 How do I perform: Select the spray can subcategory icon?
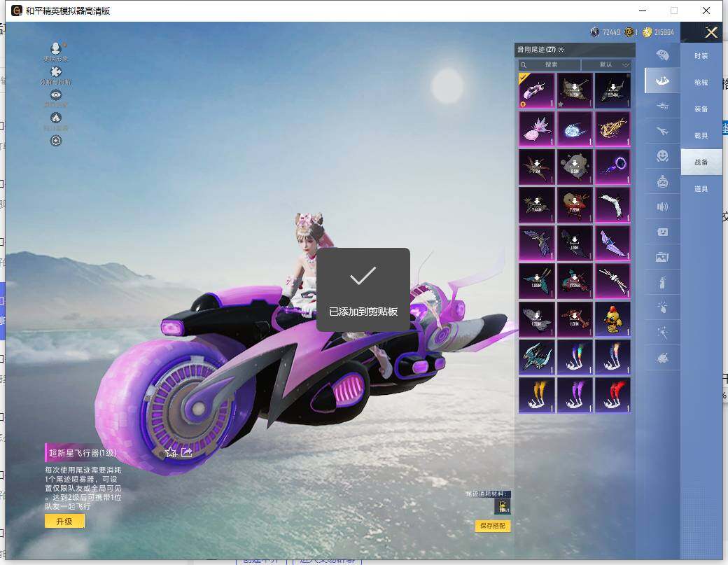click(662, 282)
